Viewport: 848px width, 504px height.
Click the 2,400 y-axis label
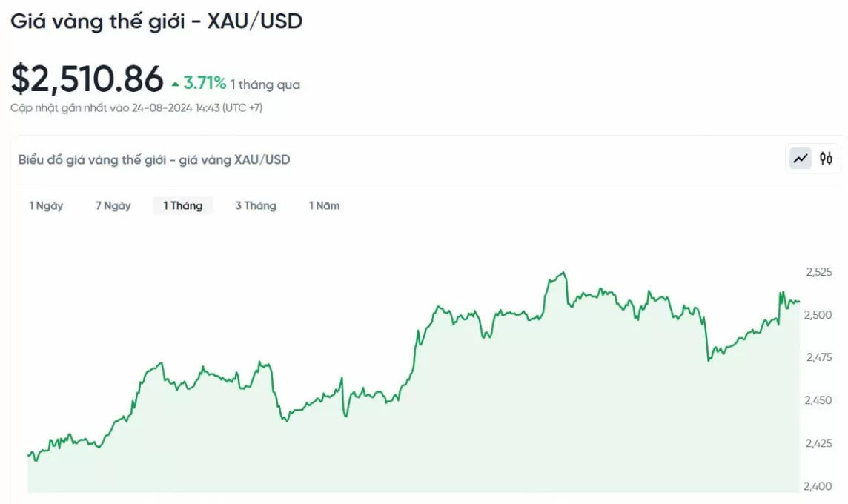point(818,486)
